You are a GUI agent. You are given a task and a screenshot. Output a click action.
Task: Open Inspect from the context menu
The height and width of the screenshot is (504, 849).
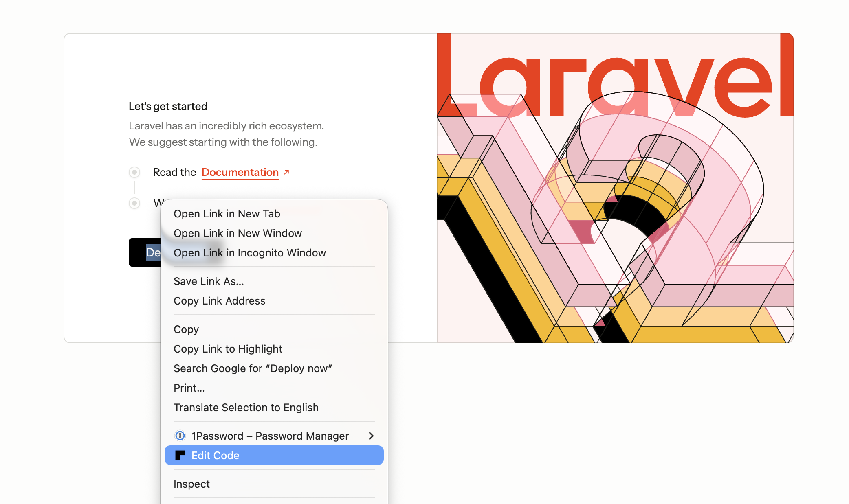pos(191,484)
